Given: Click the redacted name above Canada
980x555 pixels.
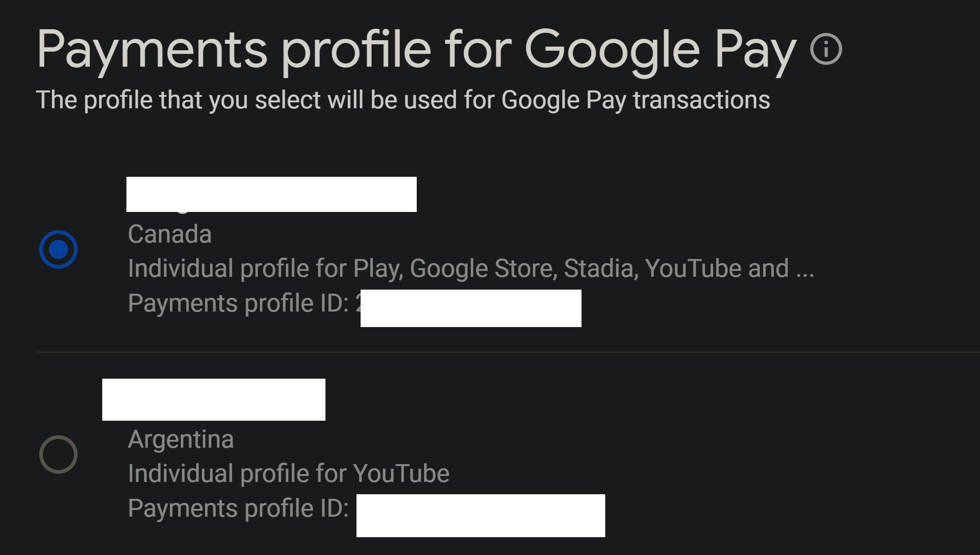Looking at the screenshot, I should [271, 194].
